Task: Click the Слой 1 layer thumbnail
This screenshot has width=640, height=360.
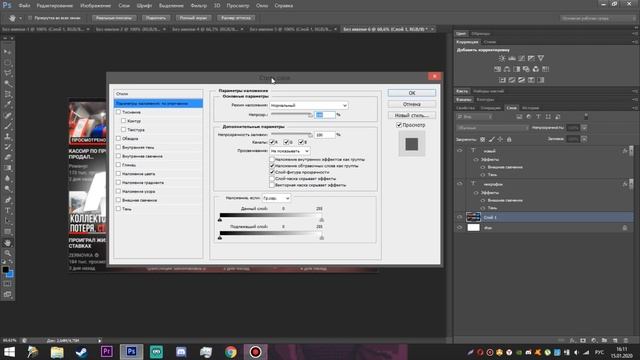Action: click(x=473, y=217)
